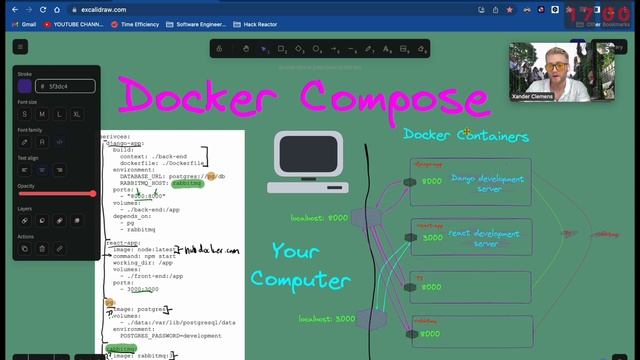Set font size to Medium
This screenshot has width=640, height=360.
click(42, 114)
